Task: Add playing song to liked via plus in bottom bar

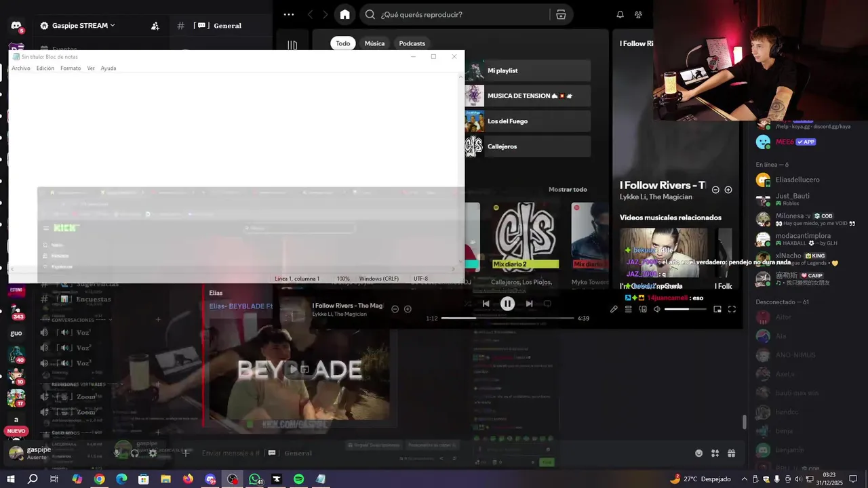Action: pyautogui.click(x=408, y=309)
